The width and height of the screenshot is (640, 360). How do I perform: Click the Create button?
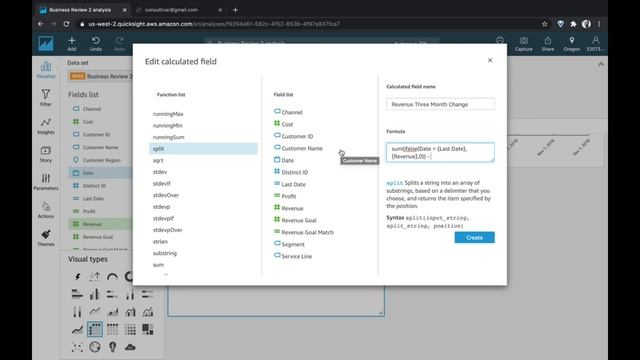tap(474, 238)
